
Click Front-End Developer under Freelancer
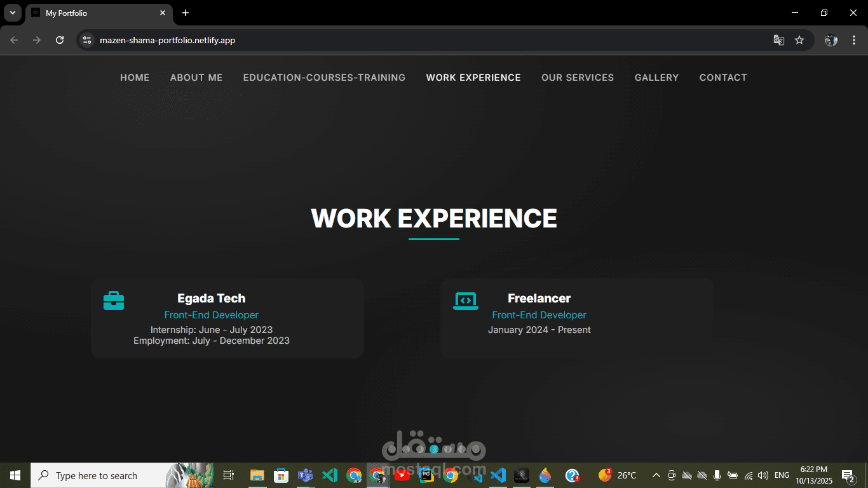539,315
